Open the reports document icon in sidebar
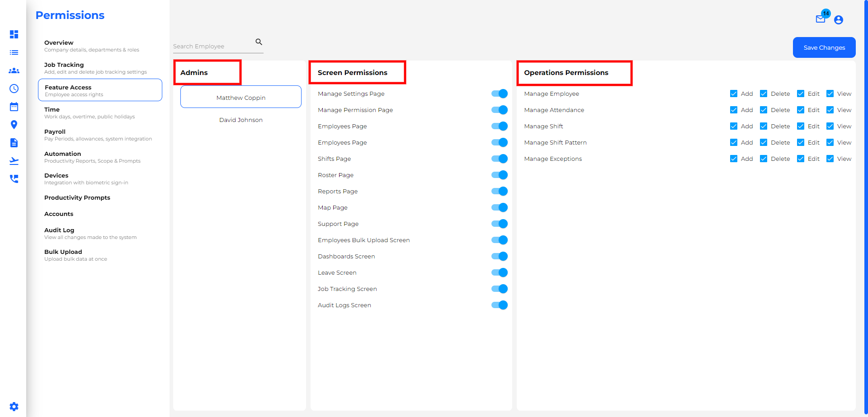The width and height of the screenshot is (868, 417). pyautogui.click(x=14, y=143)
